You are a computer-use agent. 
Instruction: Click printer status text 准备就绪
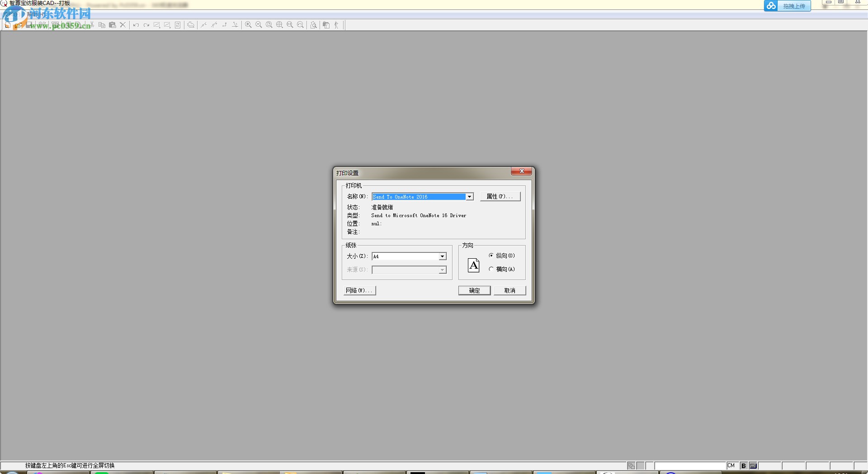tap(382, 207)
